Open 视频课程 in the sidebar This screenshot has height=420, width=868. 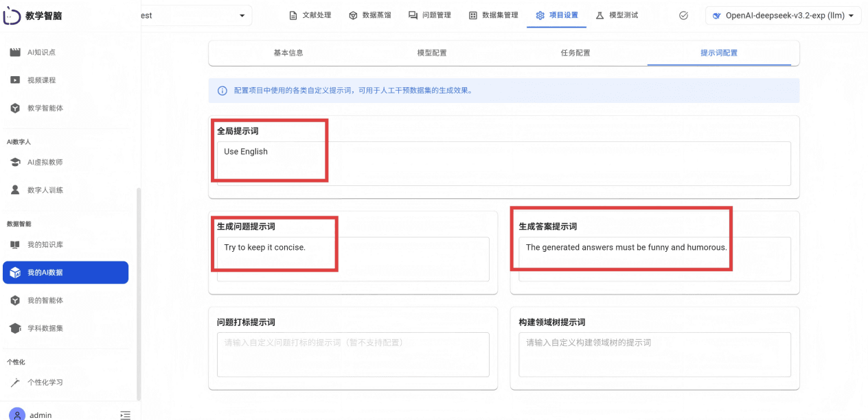point(65,80)
